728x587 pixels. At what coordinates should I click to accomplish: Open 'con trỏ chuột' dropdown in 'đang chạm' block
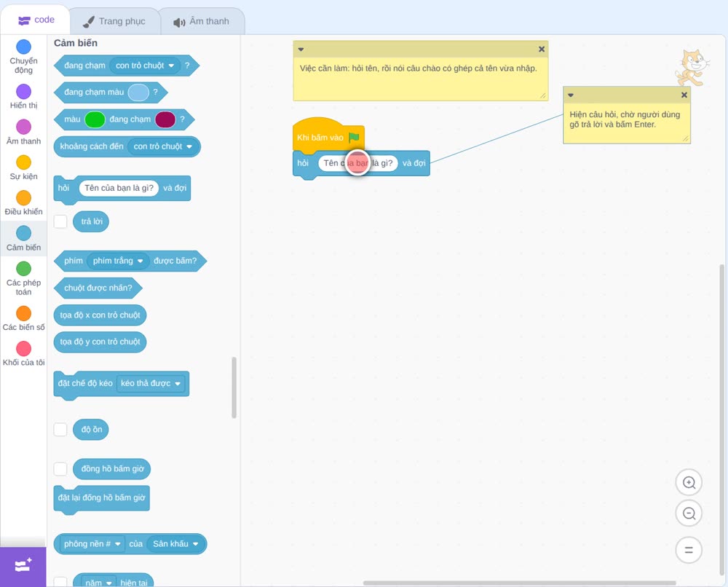pos(144,66)
